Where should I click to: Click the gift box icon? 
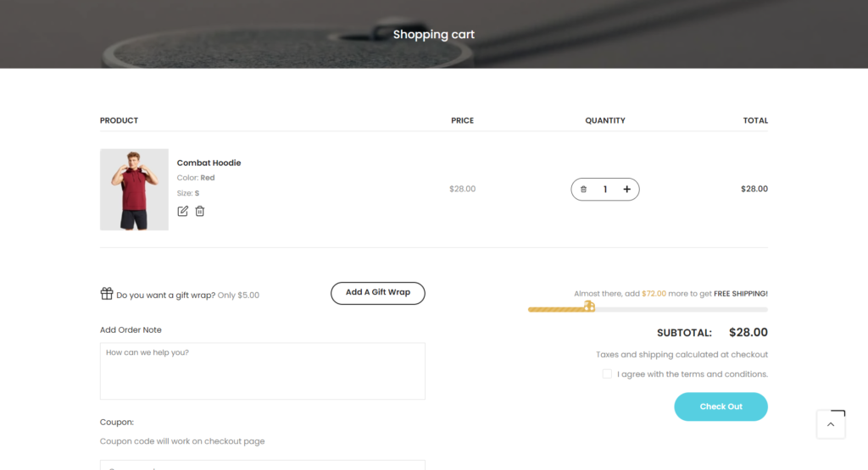[107, 294]
